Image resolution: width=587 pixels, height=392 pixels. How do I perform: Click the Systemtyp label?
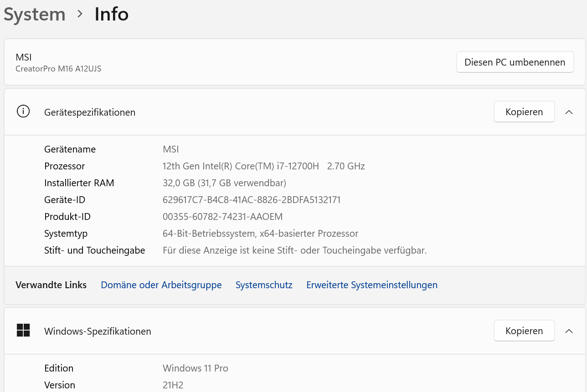coord(66,234)
